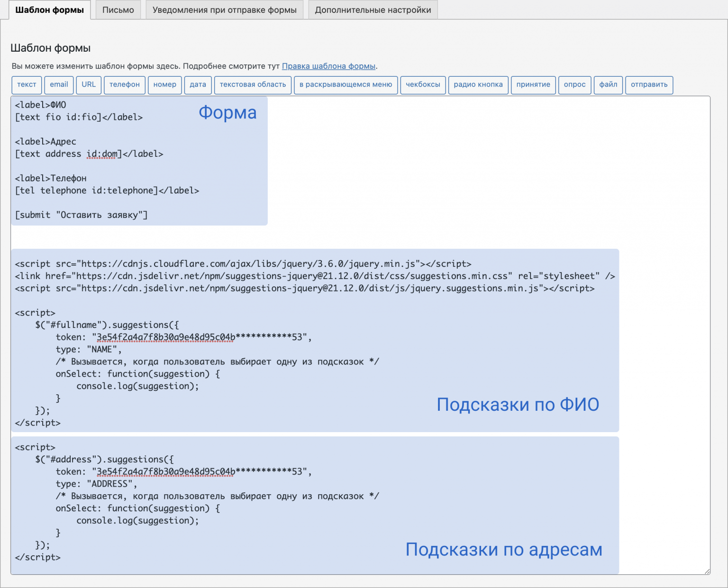
Task: Add a number field using номер button
Action: [164, 85]
